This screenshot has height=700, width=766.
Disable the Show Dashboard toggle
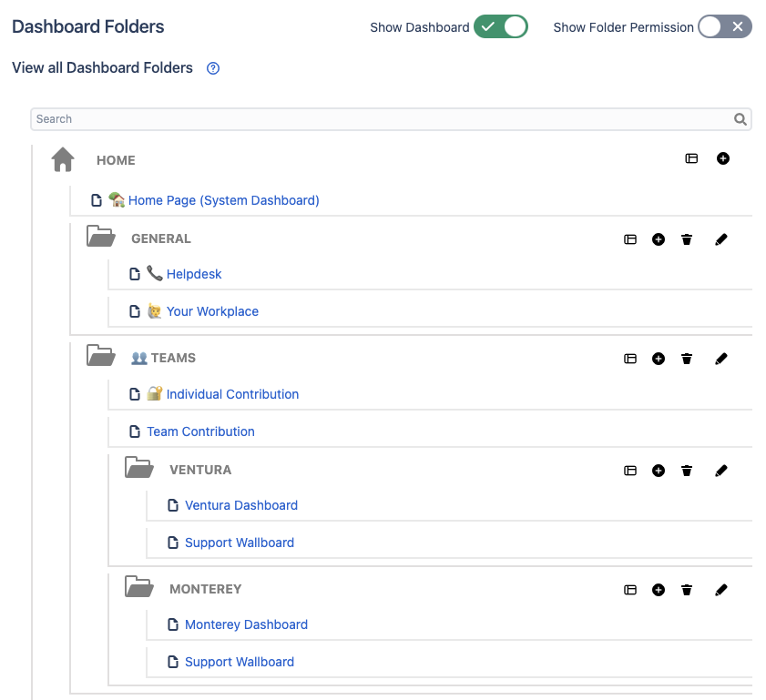(x=500, y=27)
